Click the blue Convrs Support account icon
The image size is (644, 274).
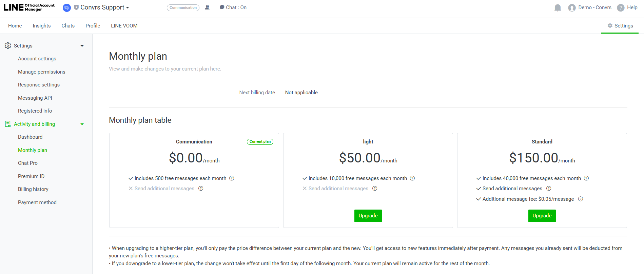67,7
